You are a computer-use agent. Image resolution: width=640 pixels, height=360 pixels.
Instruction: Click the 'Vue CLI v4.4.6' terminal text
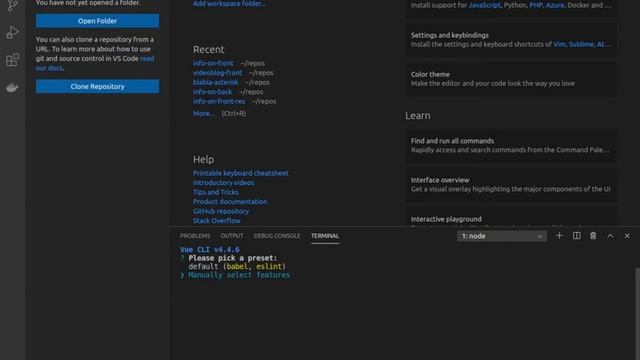(210, 250)
